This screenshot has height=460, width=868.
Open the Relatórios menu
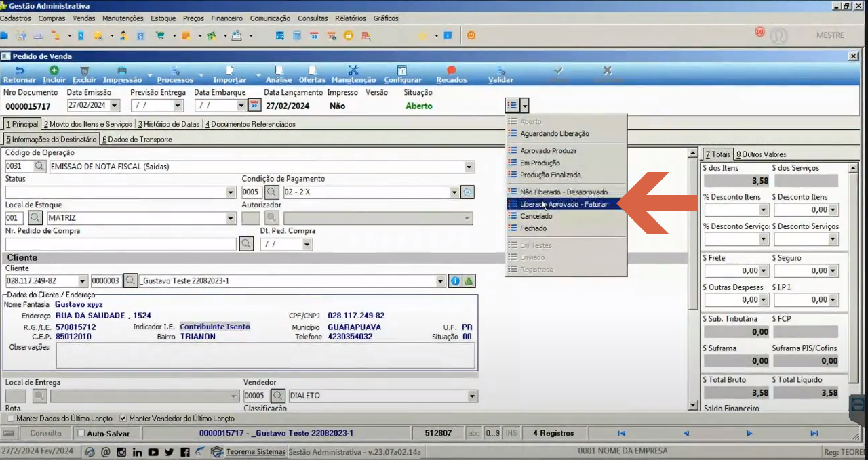[350, 18]
